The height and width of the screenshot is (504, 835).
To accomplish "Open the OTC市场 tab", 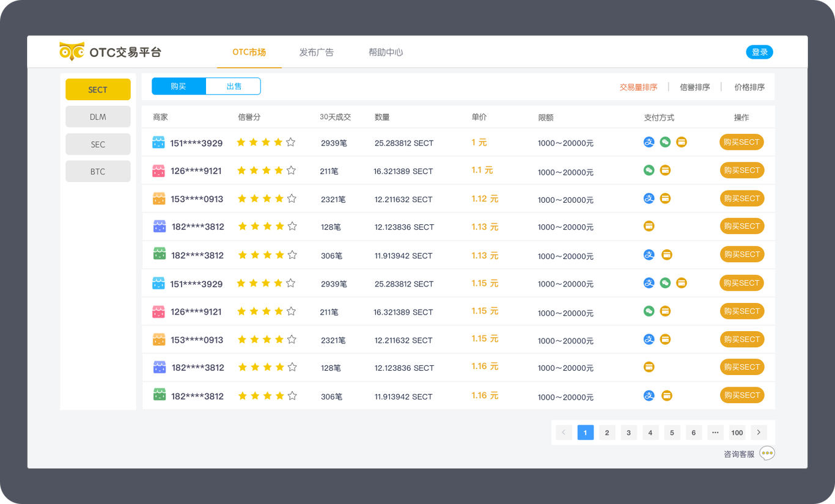I will (x=249, y=52).
